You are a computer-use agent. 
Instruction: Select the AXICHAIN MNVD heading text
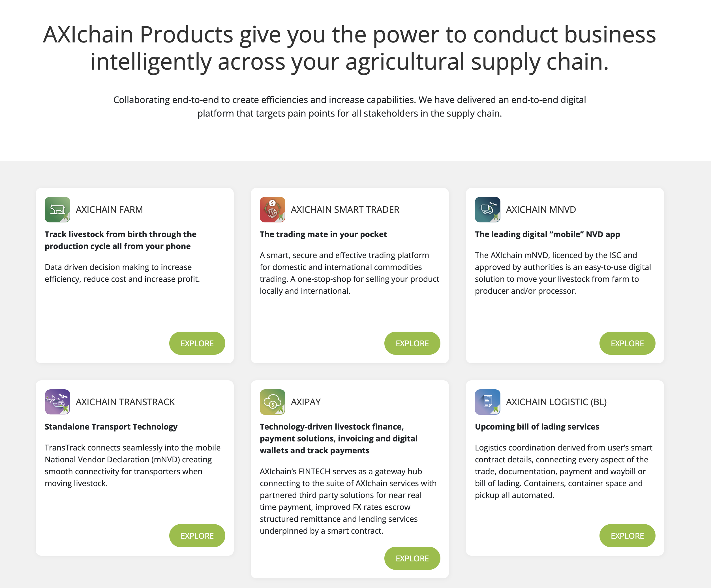click(x=541, y=210)
